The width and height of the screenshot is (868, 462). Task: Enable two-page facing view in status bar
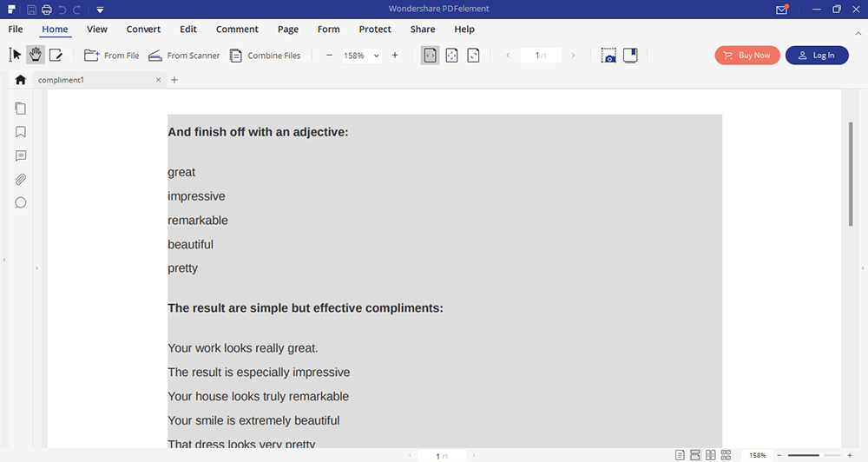tap(711, 455)
